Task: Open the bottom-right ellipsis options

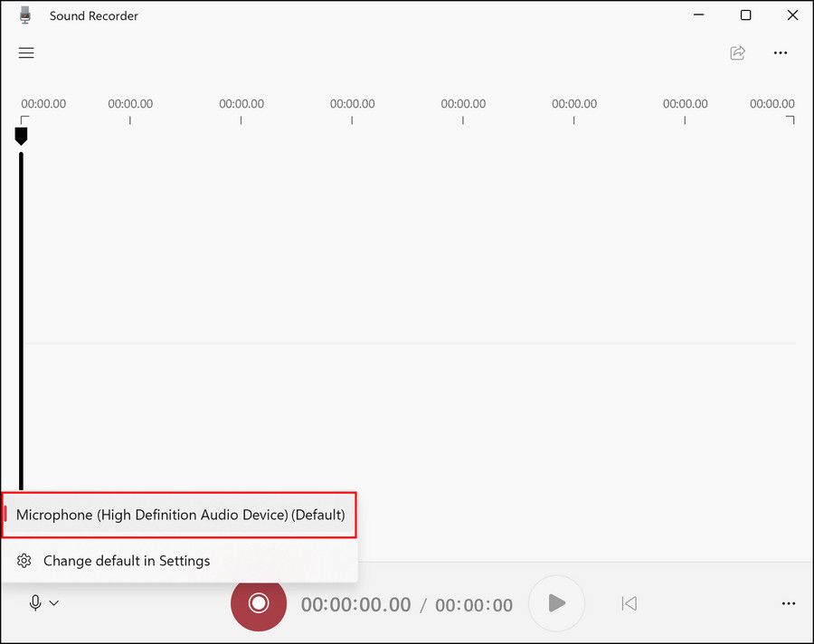Action: tap(788, 603)
